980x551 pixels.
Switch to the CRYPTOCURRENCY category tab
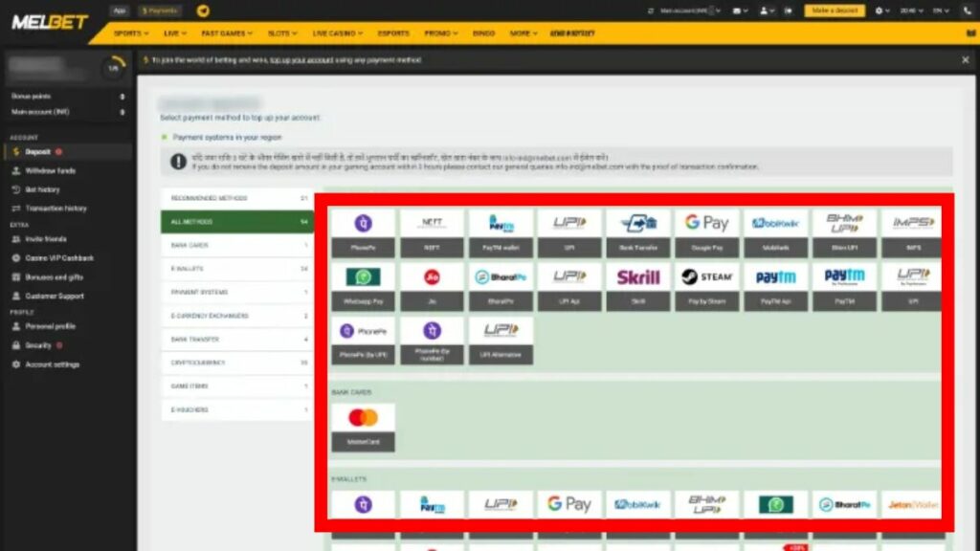(x=237, y=363)
